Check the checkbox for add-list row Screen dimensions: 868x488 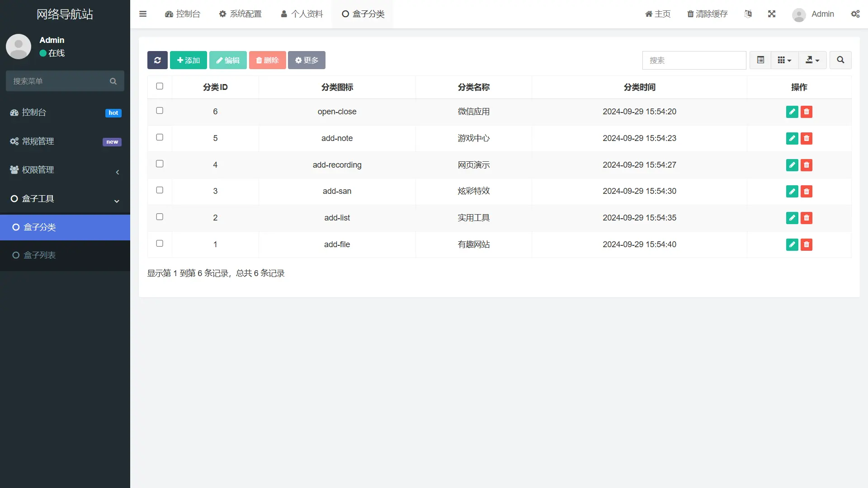pyautogui.click(x=159, y=216)
